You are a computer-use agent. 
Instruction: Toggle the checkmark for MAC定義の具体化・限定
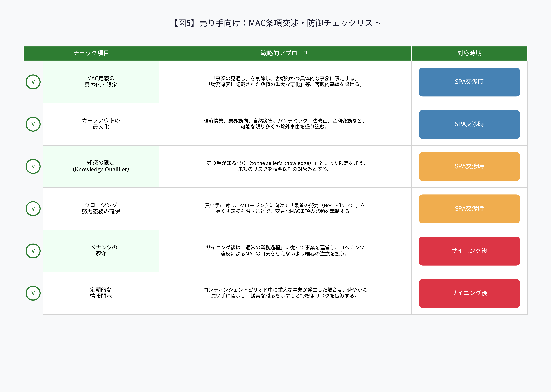point(33,82)
